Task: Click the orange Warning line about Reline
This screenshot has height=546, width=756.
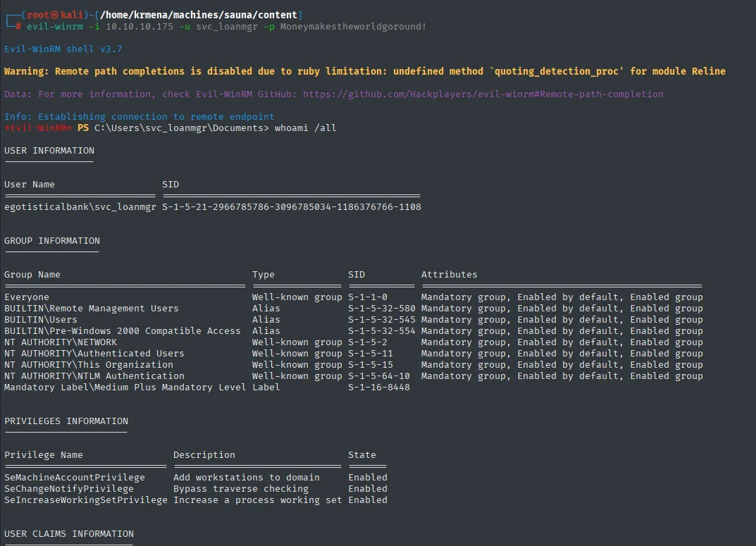Action: click(364, 71)
